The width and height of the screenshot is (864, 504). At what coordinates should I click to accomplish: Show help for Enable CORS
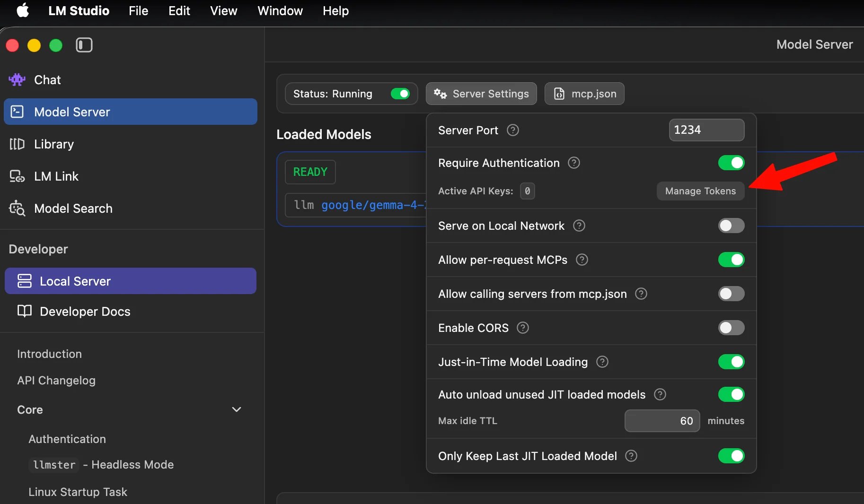(523, 328)
